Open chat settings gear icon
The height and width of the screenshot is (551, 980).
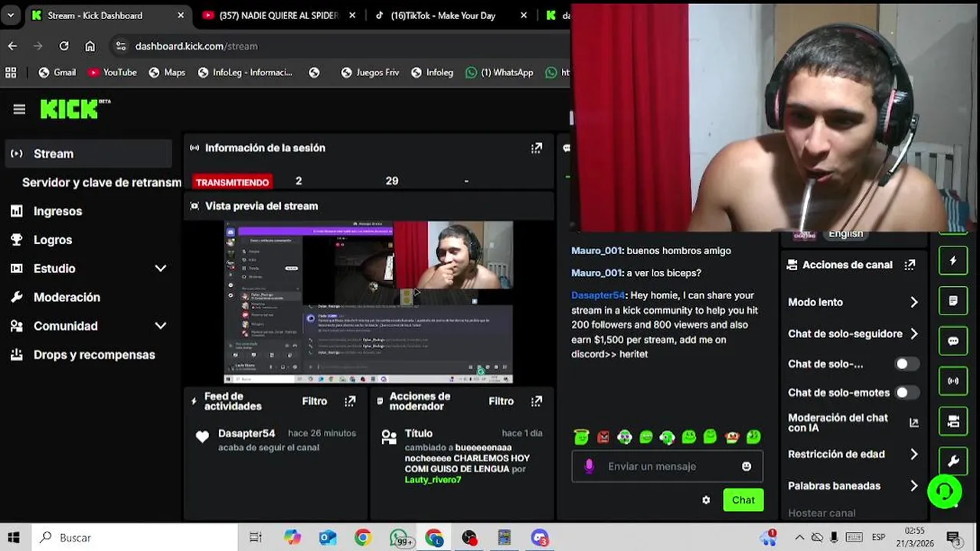tap(706, 500)
